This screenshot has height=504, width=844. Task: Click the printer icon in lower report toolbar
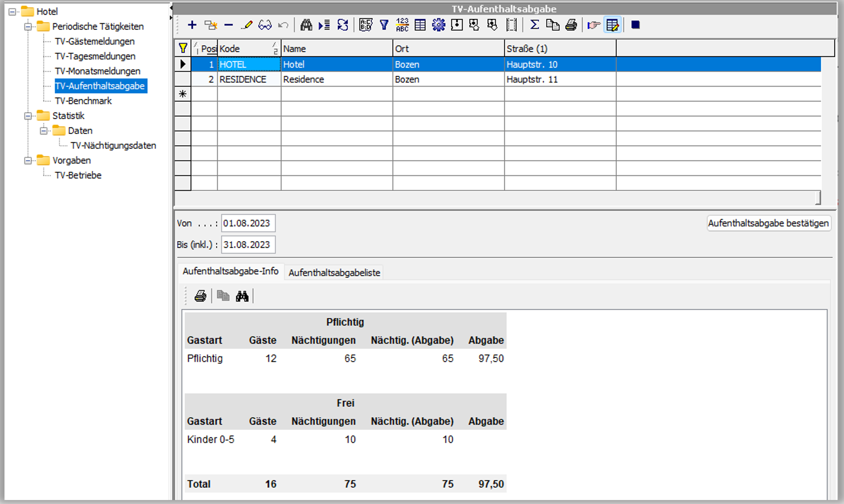coord(200,296)
